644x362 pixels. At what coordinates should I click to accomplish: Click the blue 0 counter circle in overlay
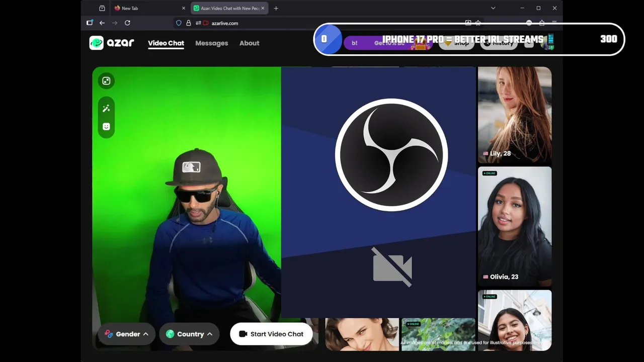click(328, 39)
